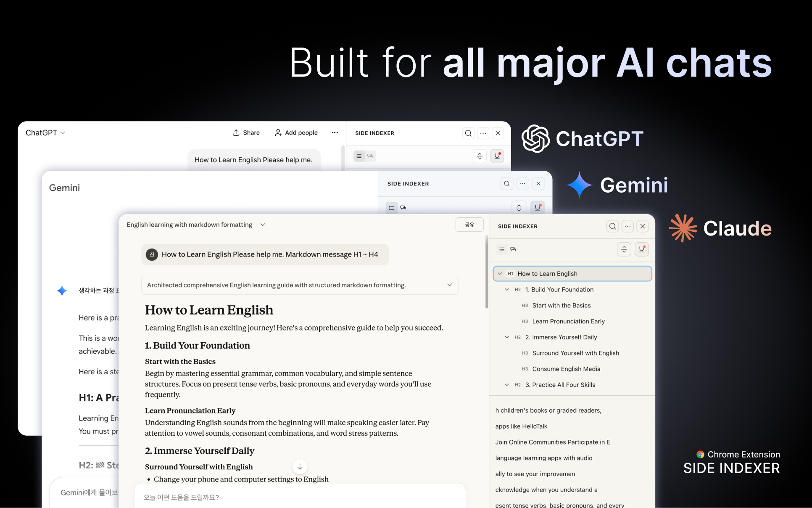The height and width of the screenshot is (508, 812).
Task: Click scroll-to-bottom arrow in Claude chat
Action: (300, 466)
